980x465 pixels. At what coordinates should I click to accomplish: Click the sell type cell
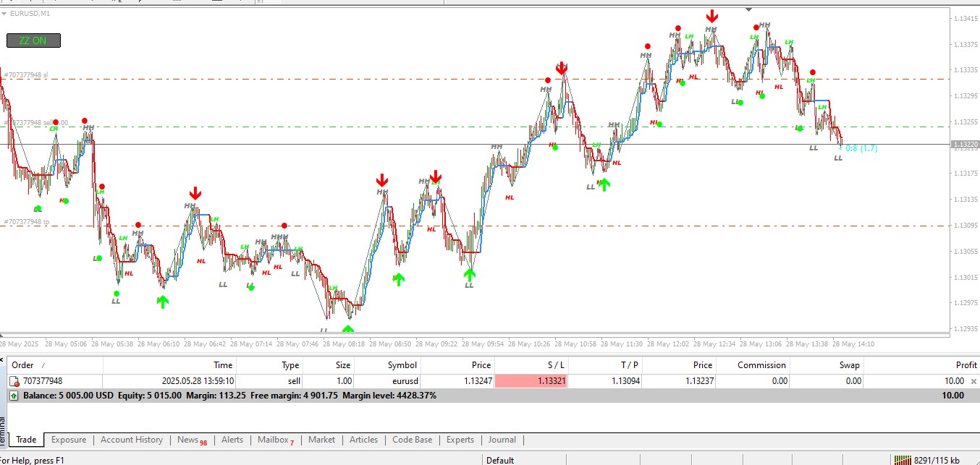click(269, 381)
